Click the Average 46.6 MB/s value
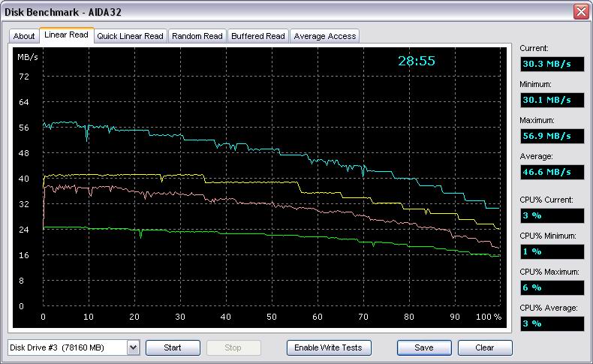The width and height of the screenshot is (593, 364). (552, 173)
